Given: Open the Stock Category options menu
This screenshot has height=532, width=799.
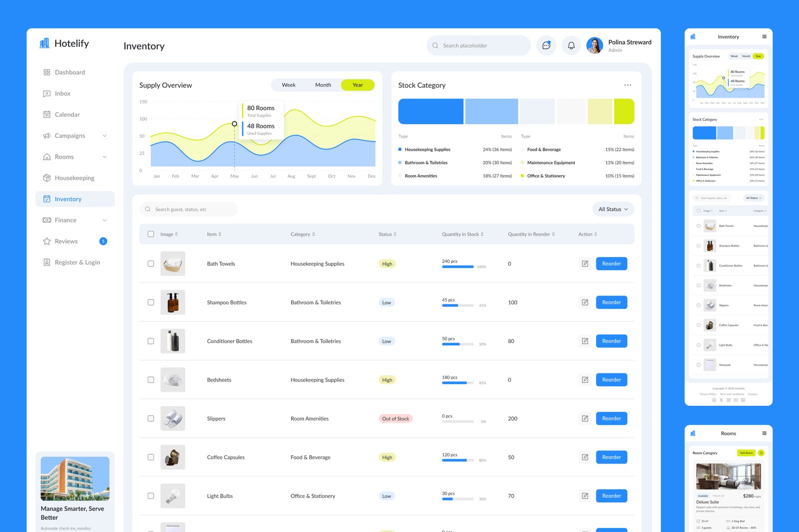Looking at the screenshot, I should point(628,85).
